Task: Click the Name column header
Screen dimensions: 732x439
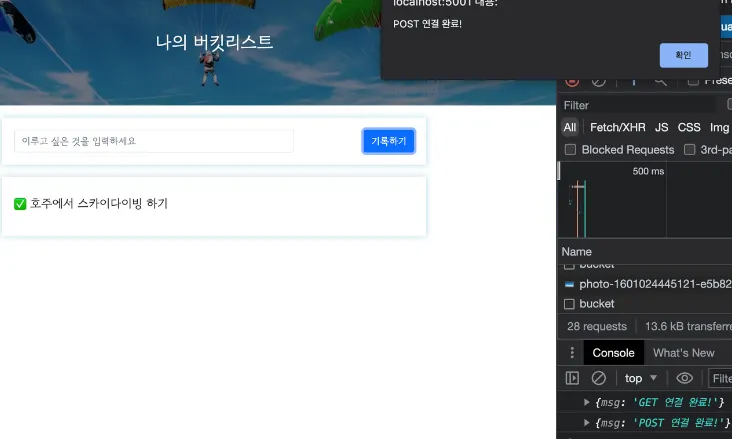Action: 577,252
